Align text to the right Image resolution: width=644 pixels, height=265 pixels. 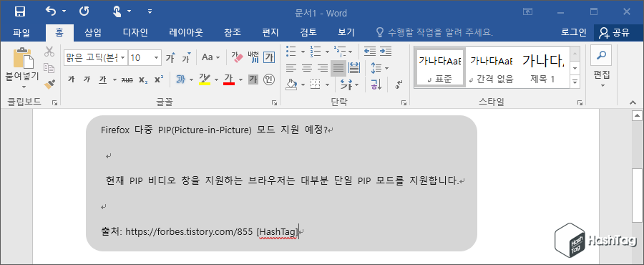click(323, 68)
